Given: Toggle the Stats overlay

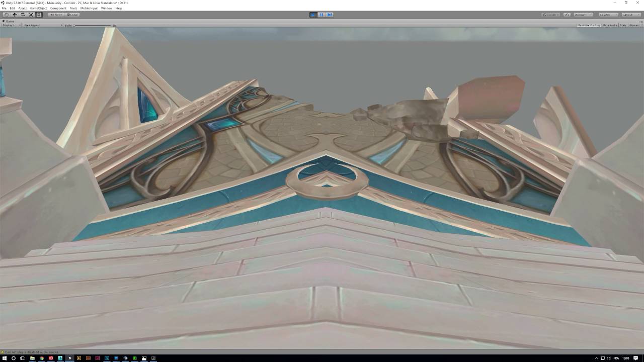Looking at the screenshot, I should (623, 25).
